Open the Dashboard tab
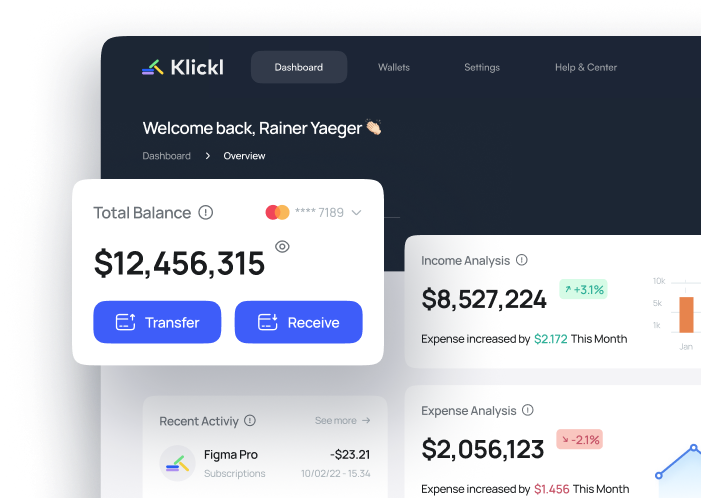 point(299,67)
